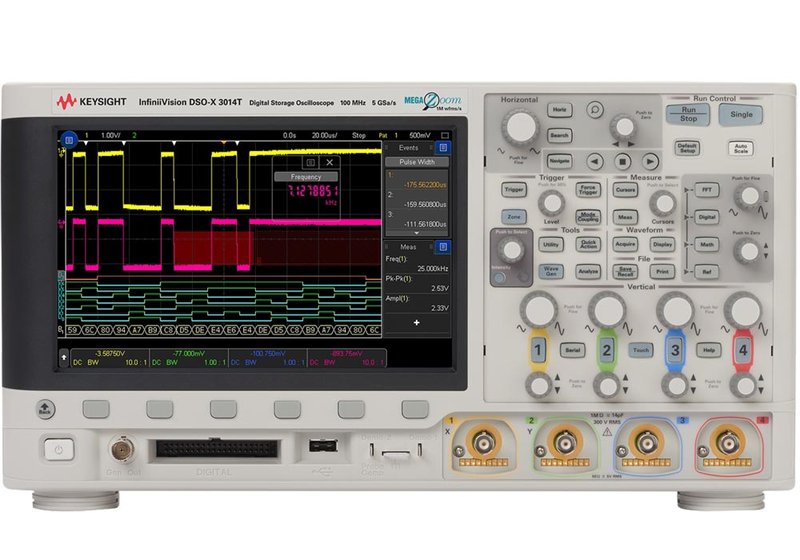The image size is (800, 560).
Task: Expand the events list down arrow
Action: click(x=416, y=233)
